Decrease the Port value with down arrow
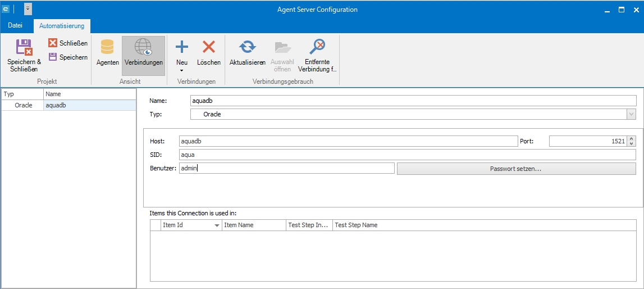 [x=632, y=144]
